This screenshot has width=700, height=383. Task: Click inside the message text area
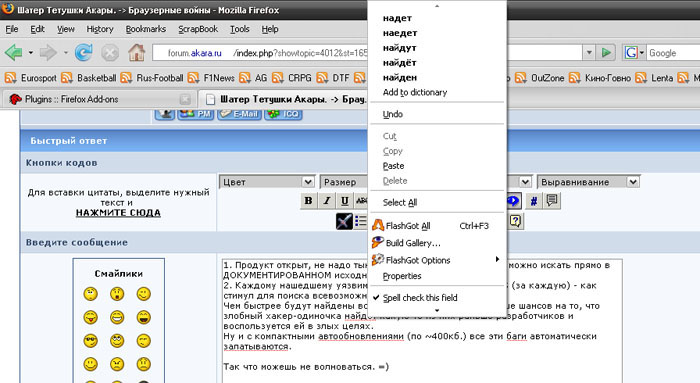tap(422, 321)
